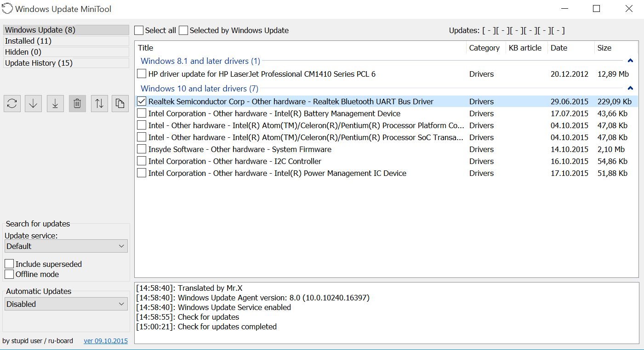Uncheck the Realtek Bluetooth UART Bus Driver

142,102
